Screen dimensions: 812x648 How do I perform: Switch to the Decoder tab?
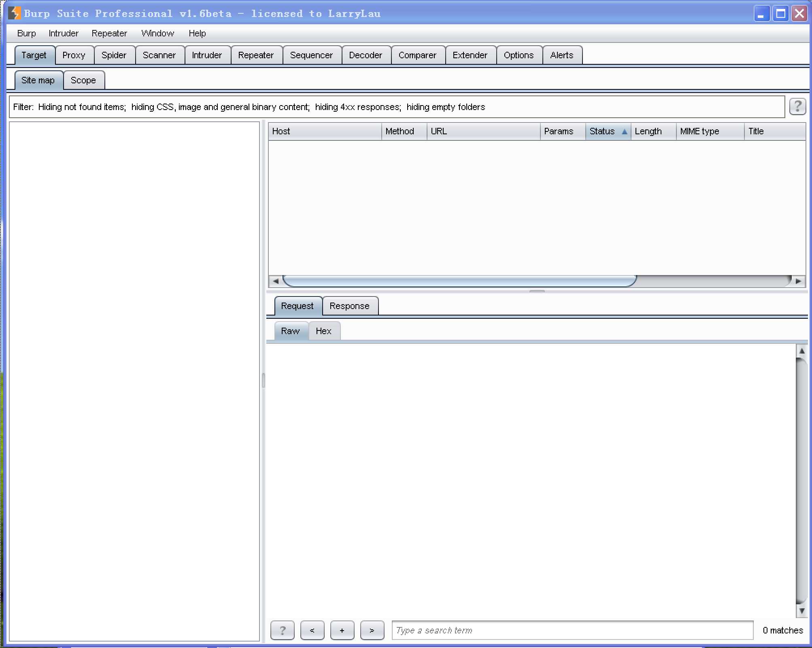coord(366,55)
